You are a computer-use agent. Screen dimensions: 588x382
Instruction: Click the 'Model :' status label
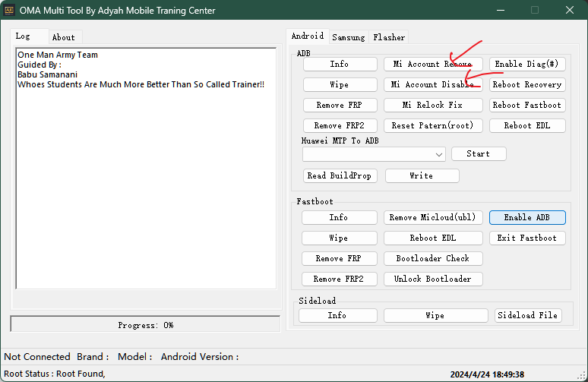(135, 357)
